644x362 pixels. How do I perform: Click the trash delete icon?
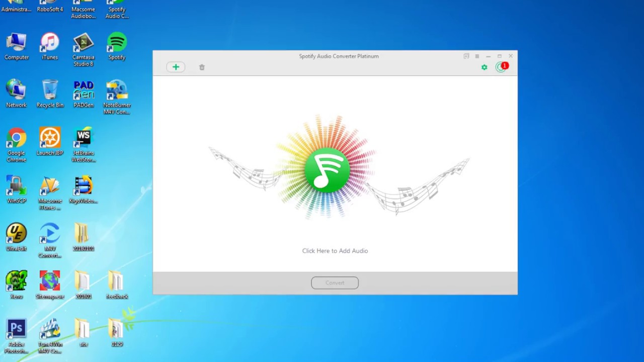202,67
